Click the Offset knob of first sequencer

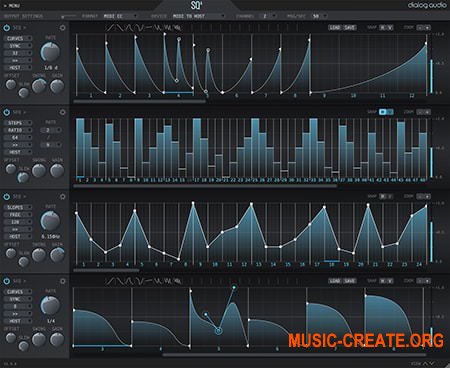[x=10, y=84]
